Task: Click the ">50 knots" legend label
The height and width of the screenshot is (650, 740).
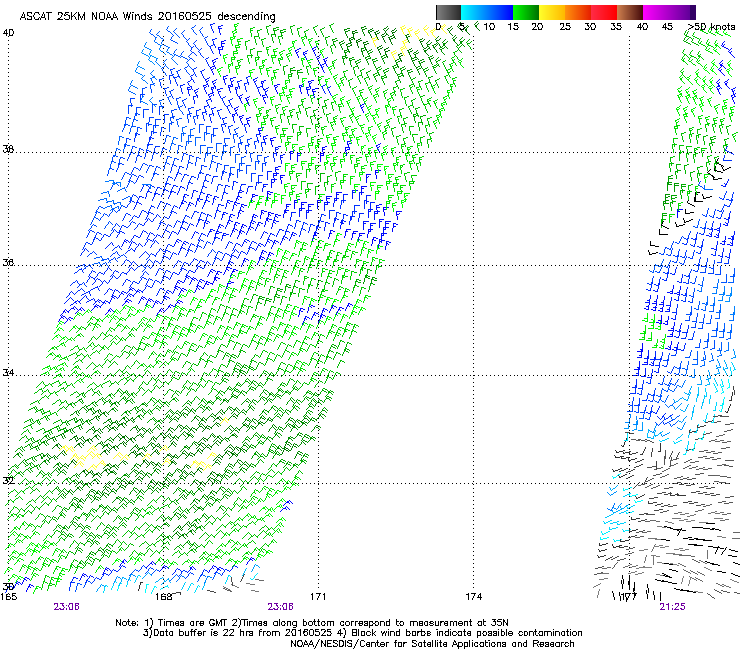Action: point(711,27)
